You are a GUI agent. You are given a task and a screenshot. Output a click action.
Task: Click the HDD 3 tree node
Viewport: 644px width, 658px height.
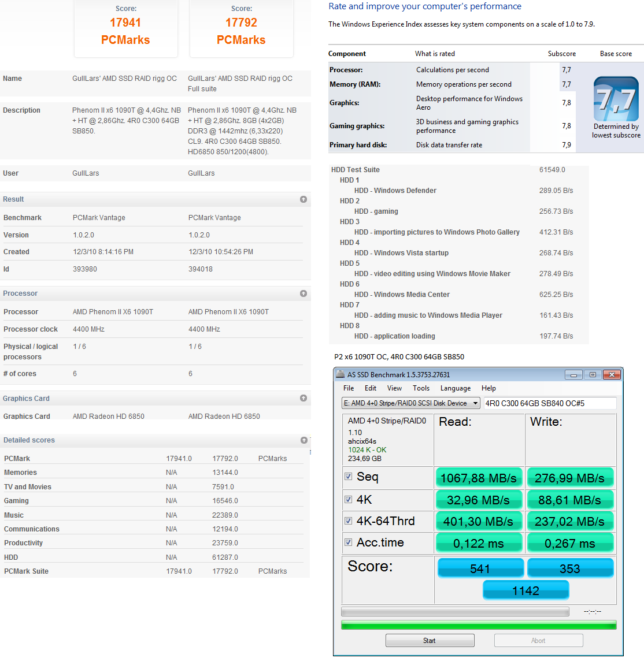350,222
